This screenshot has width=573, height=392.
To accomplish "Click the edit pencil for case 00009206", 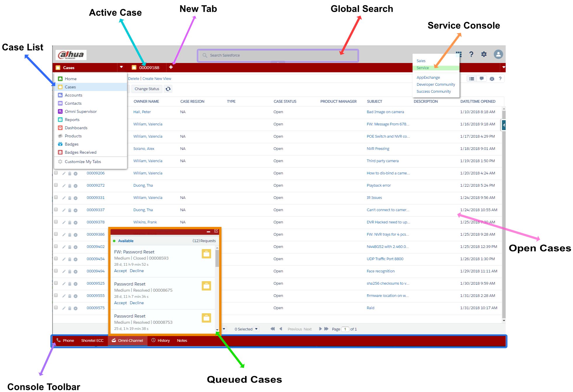I will coord(64,174).
